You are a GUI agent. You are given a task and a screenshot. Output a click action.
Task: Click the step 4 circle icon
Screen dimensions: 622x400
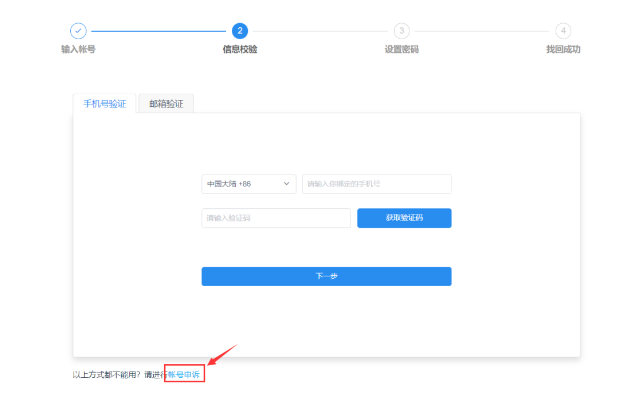563,31
